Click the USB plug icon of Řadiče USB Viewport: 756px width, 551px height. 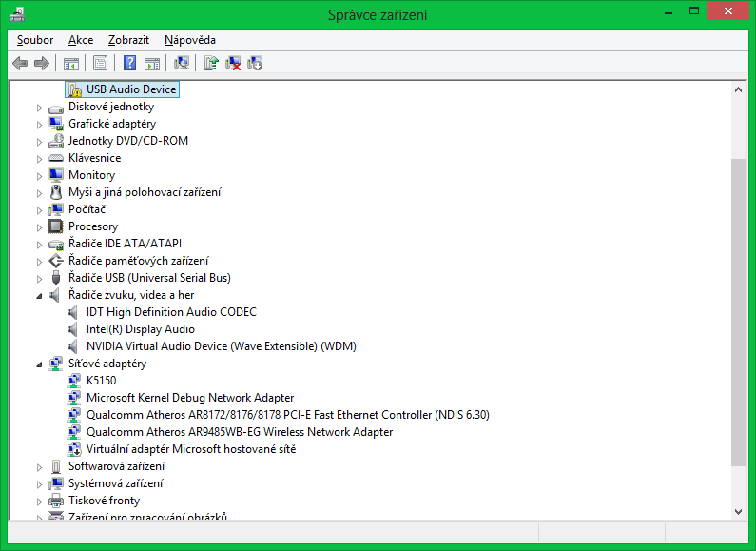pos(56,278)
